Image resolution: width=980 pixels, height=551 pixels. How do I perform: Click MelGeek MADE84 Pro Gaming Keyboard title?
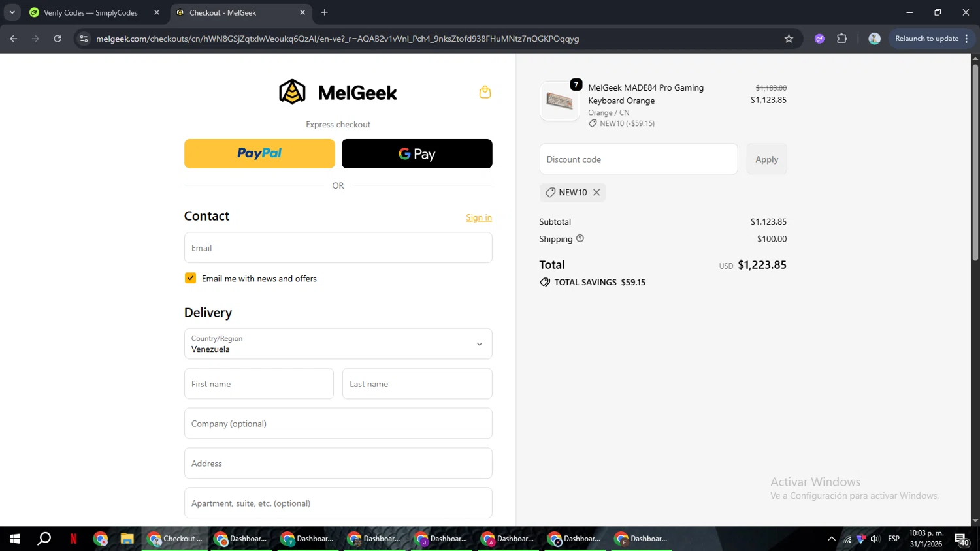[x=645, y=94]
